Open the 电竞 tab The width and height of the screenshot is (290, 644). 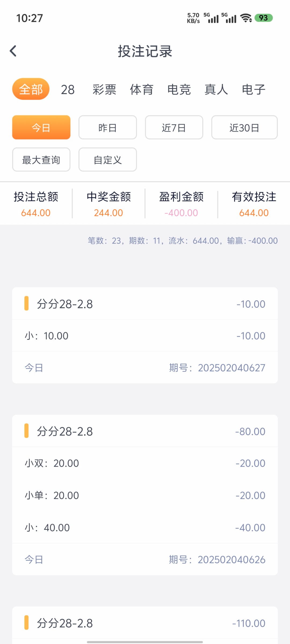click(179, 90)
